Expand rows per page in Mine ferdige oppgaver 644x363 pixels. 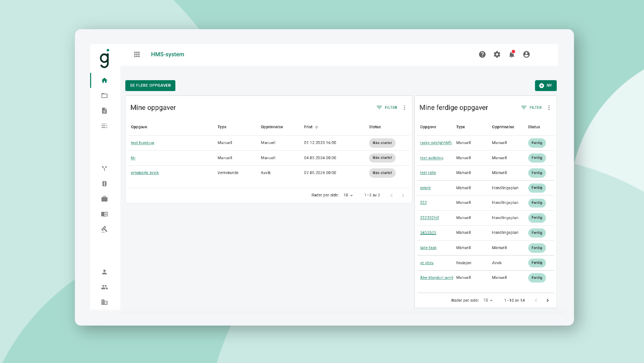point(488,300)
